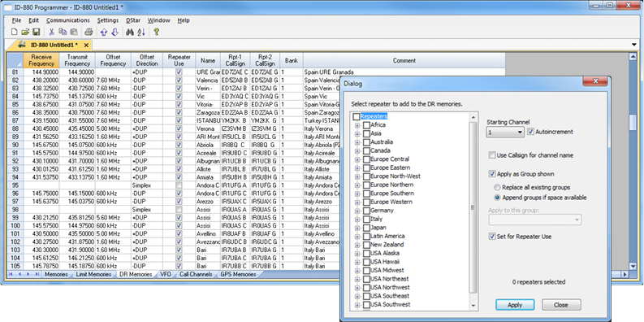Expand the Latin America tree node
The width and height of the screenshot is (644, 322).
tap(357, 236)
